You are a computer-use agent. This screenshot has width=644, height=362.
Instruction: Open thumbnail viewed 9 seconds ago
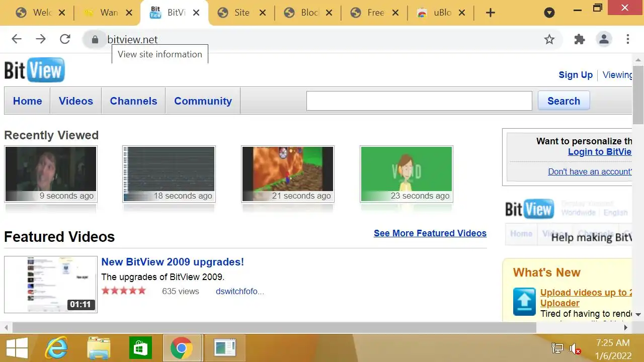point(50,174)
